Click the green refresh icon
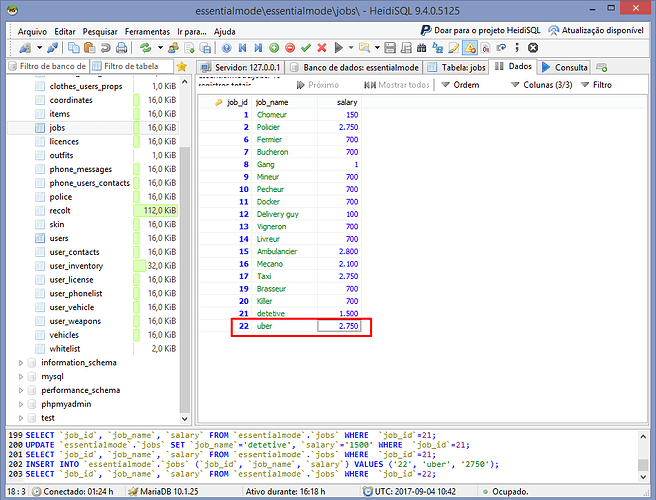Screen dimensions: 656x500 point(146,48)
